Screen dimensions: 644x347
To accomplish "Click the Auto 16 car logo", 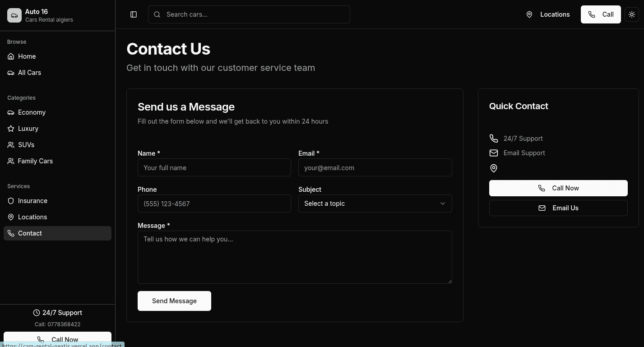I will point(14,15).
